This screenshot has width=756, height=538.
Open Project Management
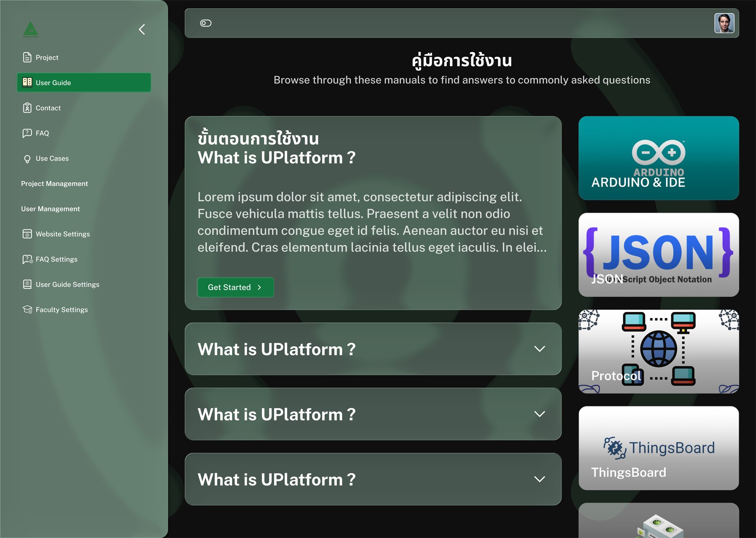55,184
